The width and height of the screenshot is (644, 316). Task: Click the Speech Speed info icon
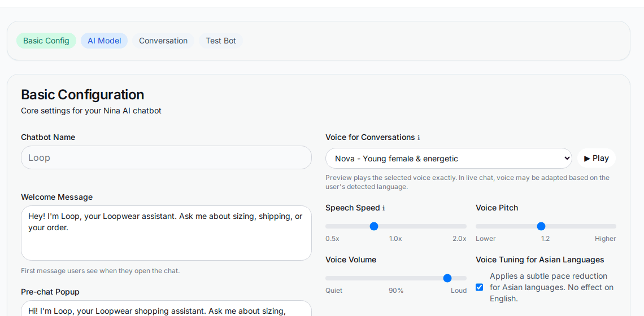pyautogui.click(x=384, y=208)
